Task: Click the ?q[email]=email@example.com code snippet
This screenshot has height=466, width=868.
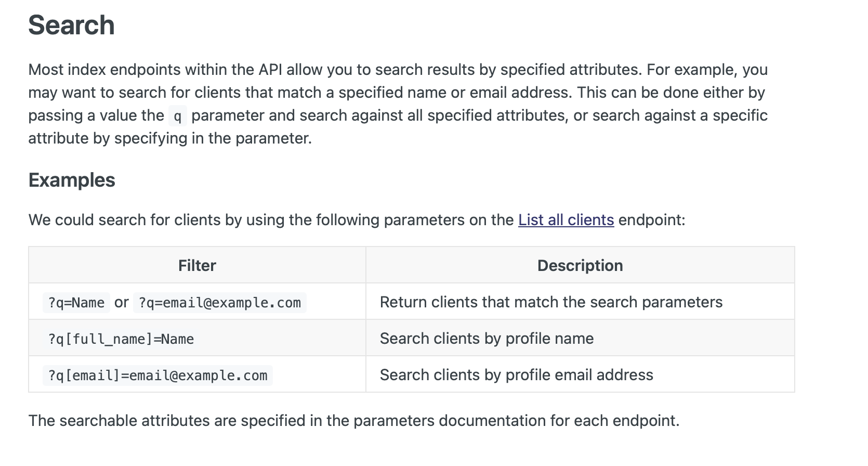Action: tap(157, 376)
